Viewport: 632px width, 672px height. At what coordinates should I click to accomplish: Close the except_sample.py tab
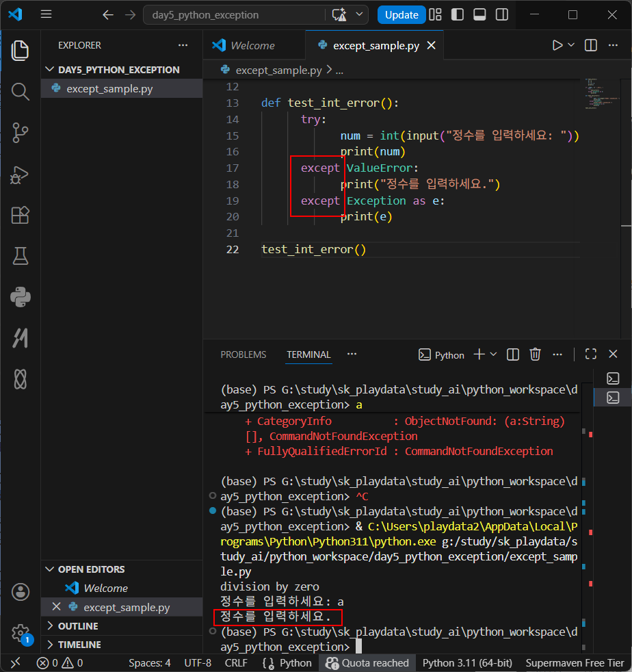[432, 45]
